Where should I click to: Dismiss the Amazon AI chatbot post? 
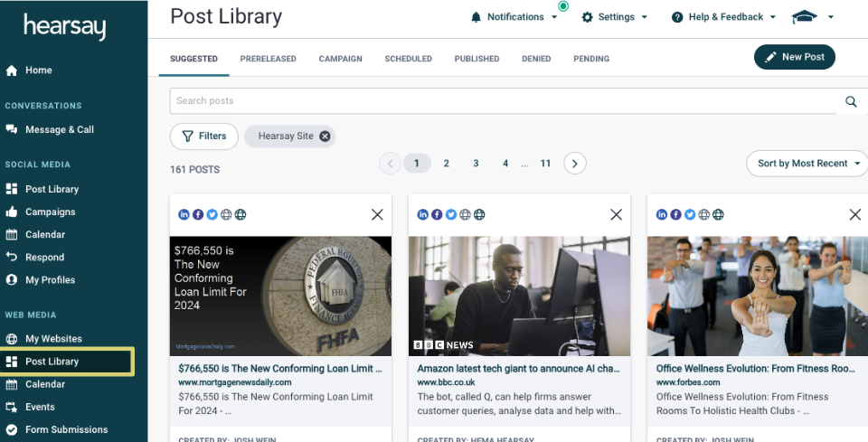click(x=616, y=214)
